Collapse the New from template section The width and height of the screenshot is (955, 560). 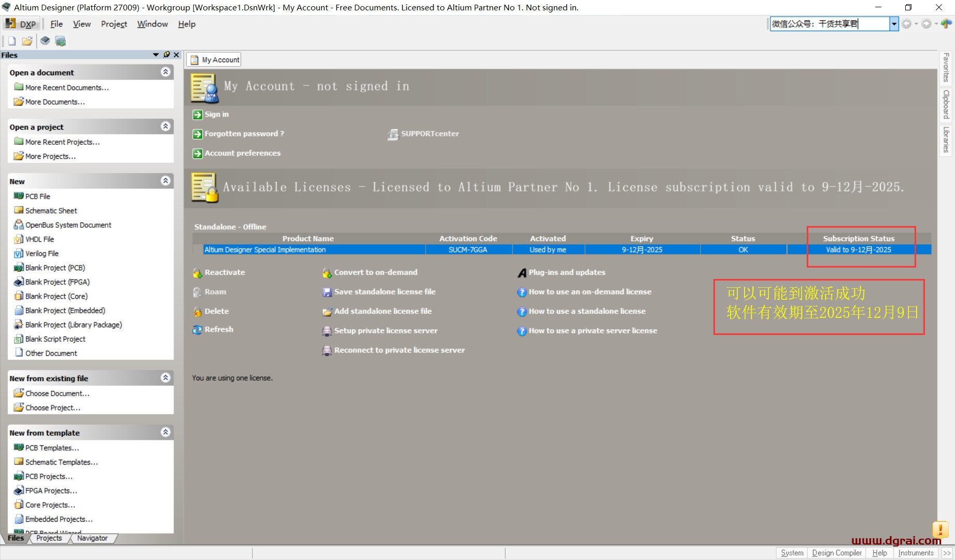pos(165,432)
